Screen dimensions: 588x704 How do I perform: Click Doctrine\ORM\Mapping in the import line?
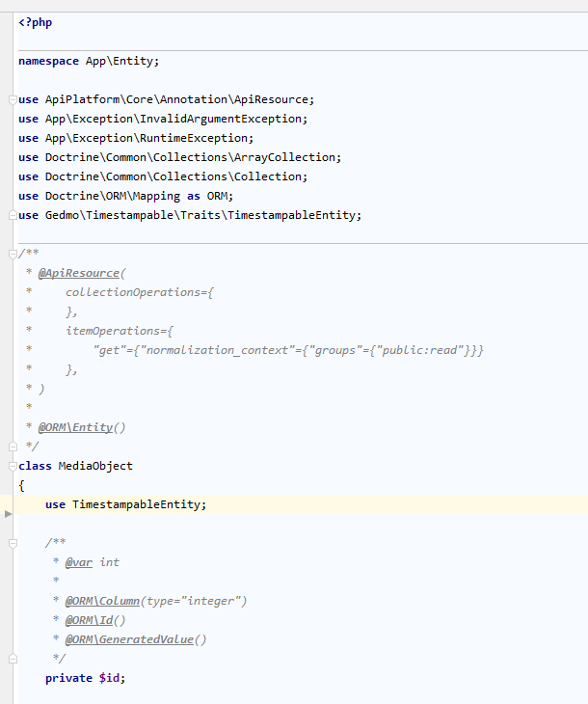[113, 196]
